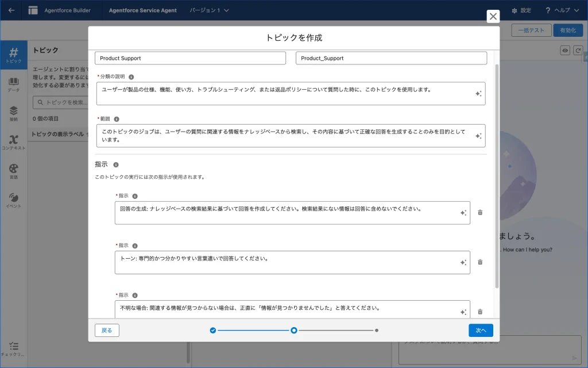The image size is (588, 368).
Task: Open the データ sidebar panel
Action: 14,85
